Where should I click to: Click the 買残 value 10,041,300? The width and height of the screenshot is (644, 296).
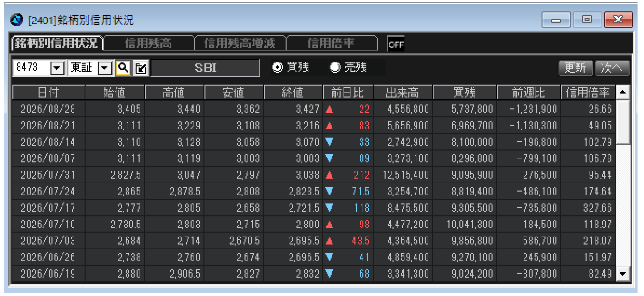tap(470, 224)
